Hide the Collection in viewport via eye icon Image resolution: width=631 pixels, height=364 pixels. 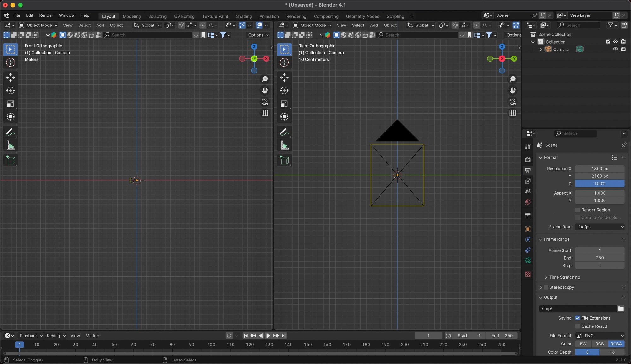616,42
